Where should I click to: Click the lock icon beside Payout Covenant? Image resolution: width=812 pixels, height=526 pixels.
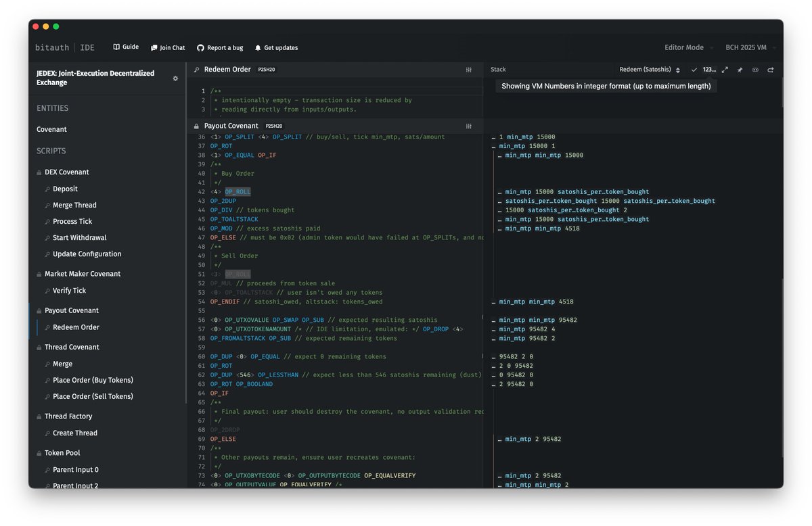point(197,126)
